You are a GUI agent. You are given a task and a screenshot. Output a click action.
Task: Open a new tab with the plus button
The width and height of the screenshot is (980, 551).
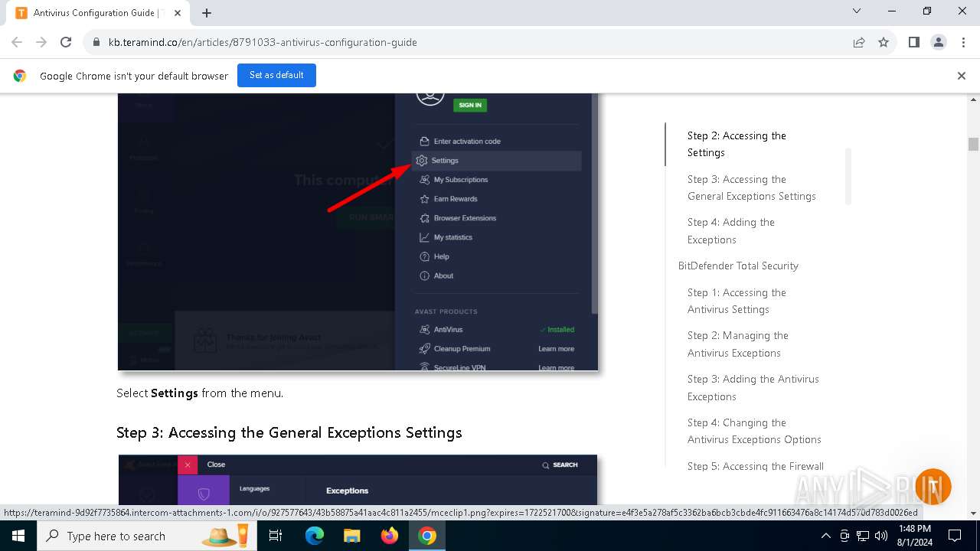[x=207, y=13]
